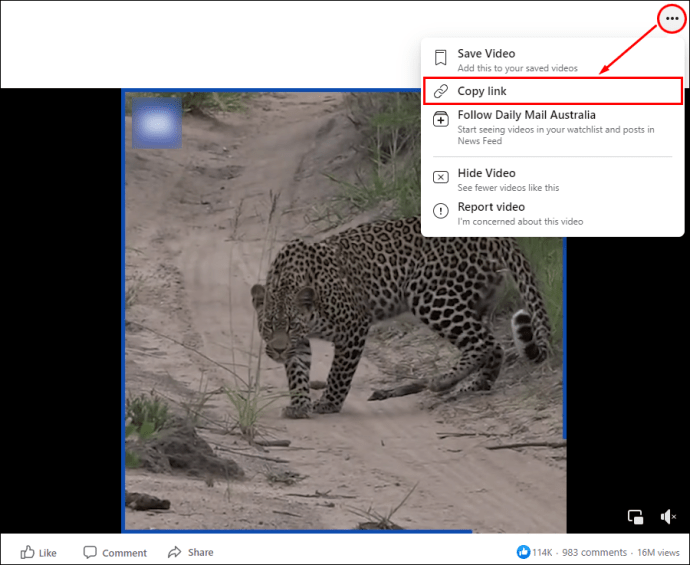Screen dimensions: 690x565
Task: Click the Like thumbs-up button
Action: pos(38,552)
